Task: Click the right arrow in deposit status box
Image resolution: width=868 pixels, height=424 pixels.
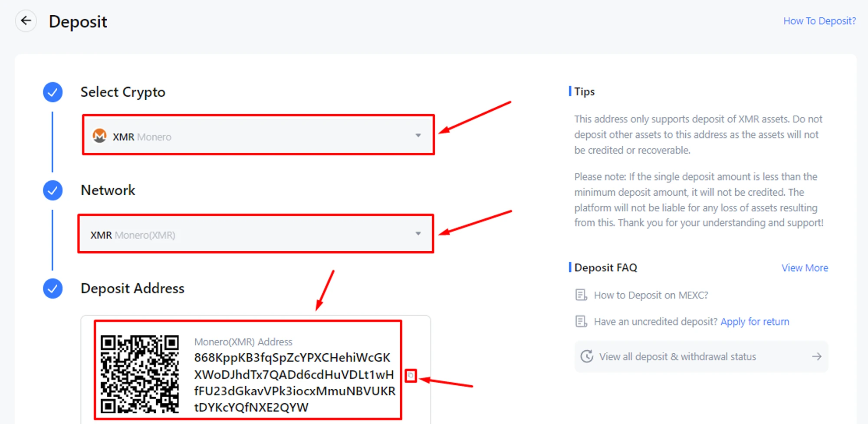Action: click(x=817, y=356)
